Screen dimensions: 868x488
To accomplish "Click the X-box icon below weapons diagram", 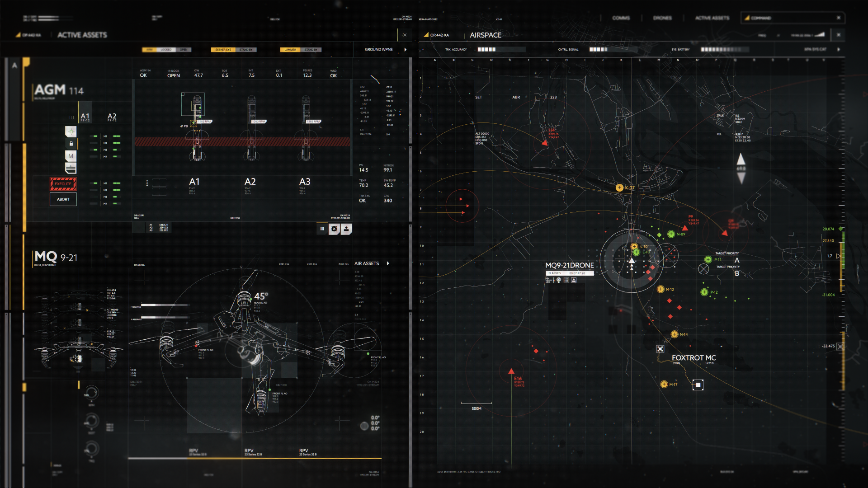I will click(x=334, y=229).
